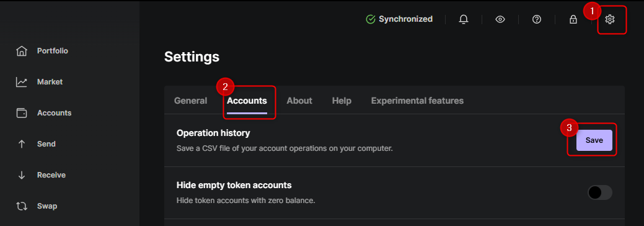Click the Hide empty token accounts title
Screen dimensions: 644x226
point(234,185)
